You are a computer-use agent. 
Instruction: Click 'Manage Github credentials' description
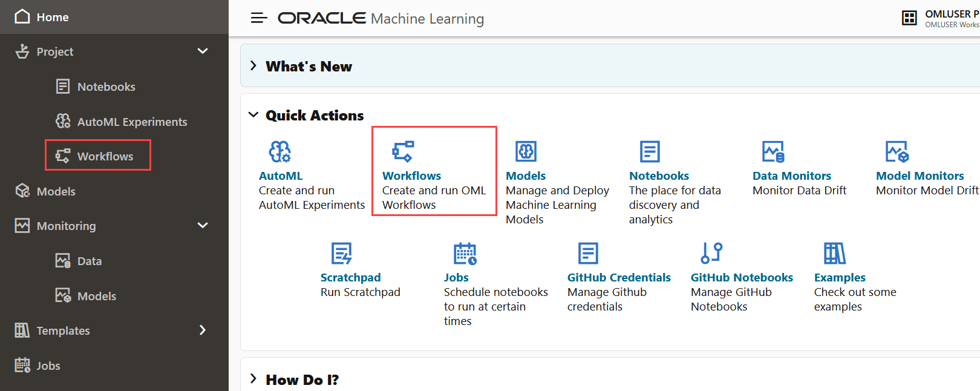607,300
